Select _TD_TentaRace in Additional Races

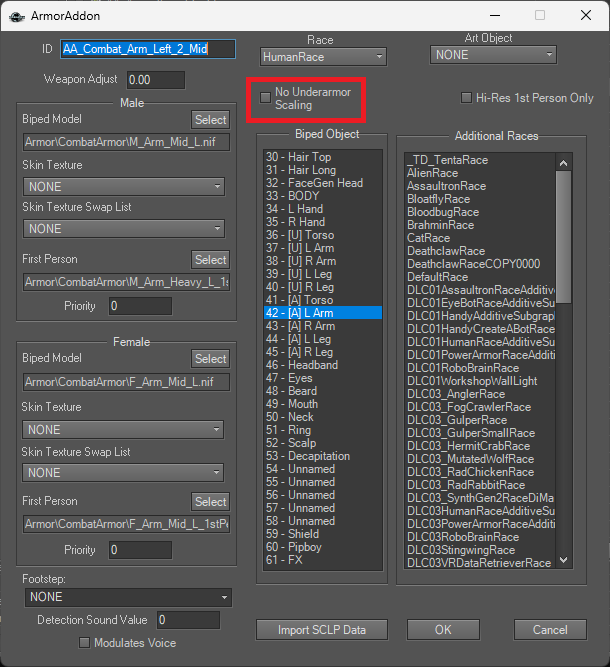pyautogui.click(x=480, y=160)
